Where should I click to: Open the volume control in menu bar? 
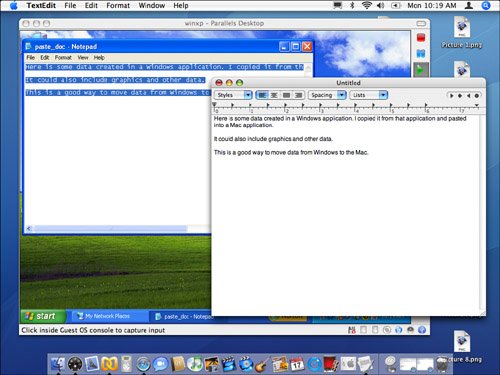point(380,5)
